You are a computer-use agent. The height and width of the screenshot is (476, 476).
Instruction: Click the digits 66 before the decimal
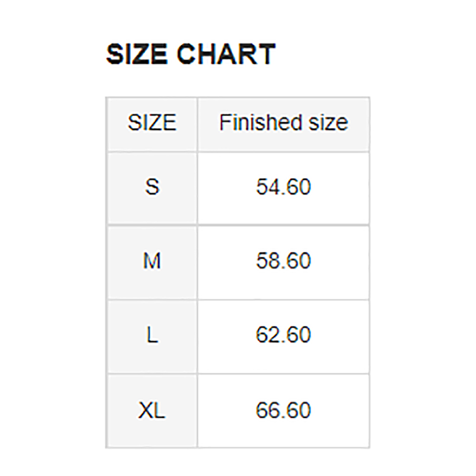tap(267, 410)
